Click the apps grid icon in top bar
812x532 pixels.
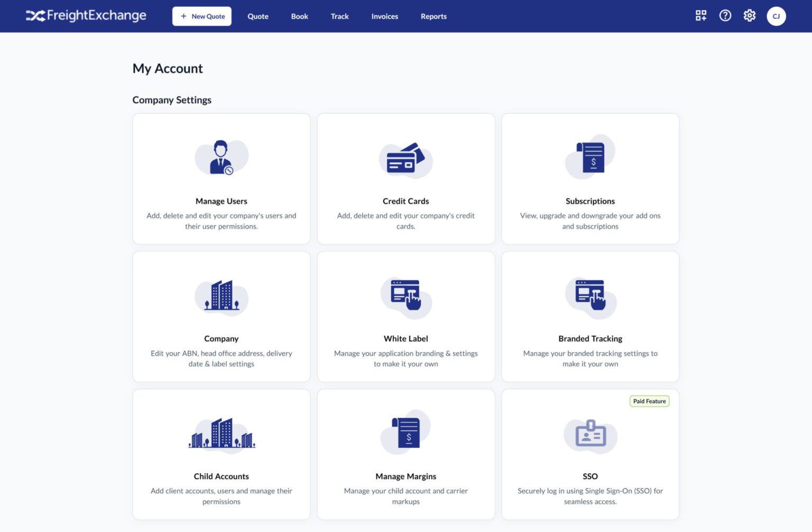[x=700, y=16]
